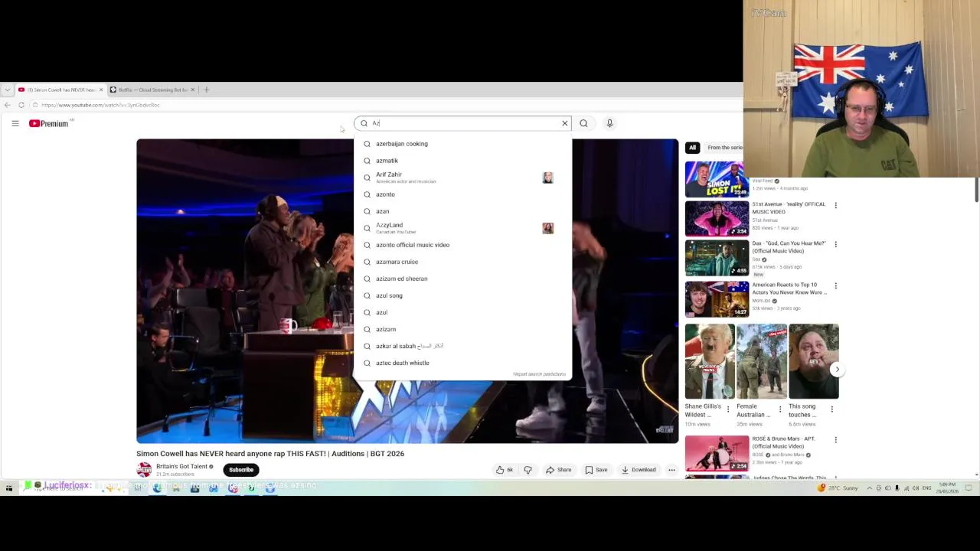The image size is (980, 551).
Task: Open Britain's Got Talent channel avatar
Action: [144, 470]
